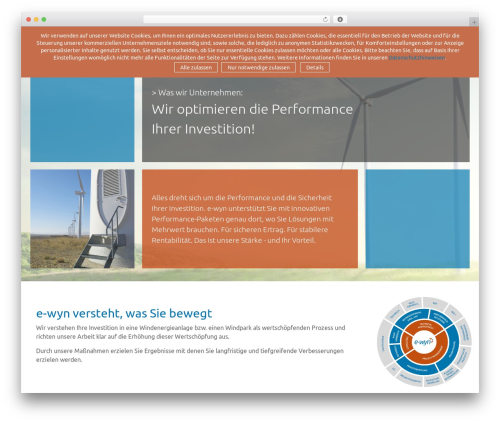The height and width of the screenshot is (423, 500).
Task: Maximize window with green button
Action: pyautogui.click(x=44, y=19)
